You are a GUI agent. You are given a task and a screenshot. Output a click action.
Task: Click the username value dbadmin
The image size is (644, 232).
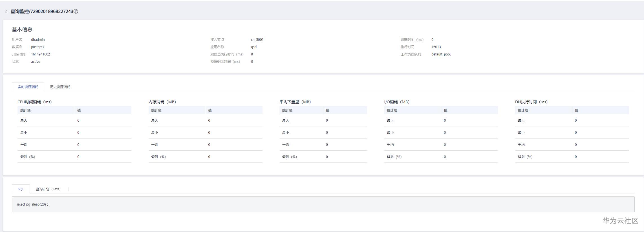(38, 40)
